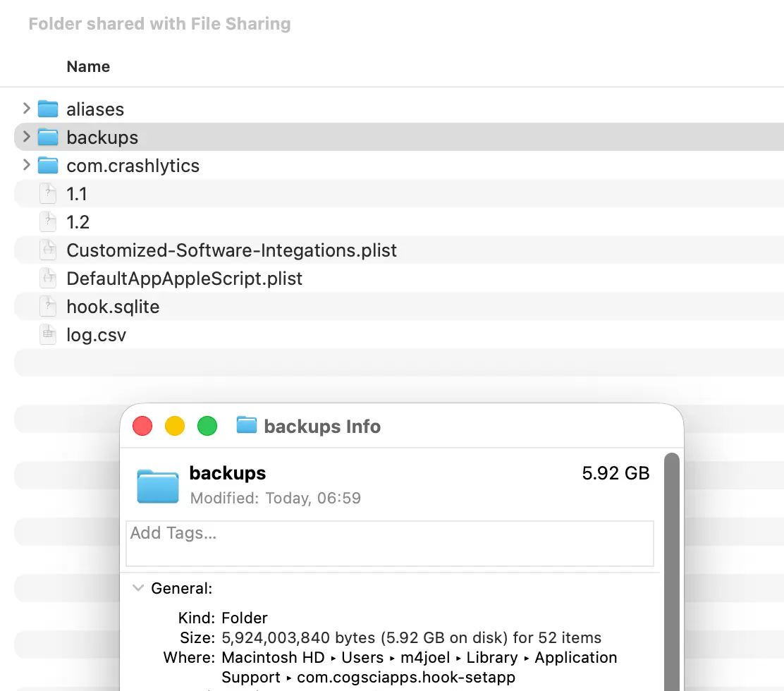Close the backups Info window
This screenshot has width=784, height=691.
coord(142,426)
